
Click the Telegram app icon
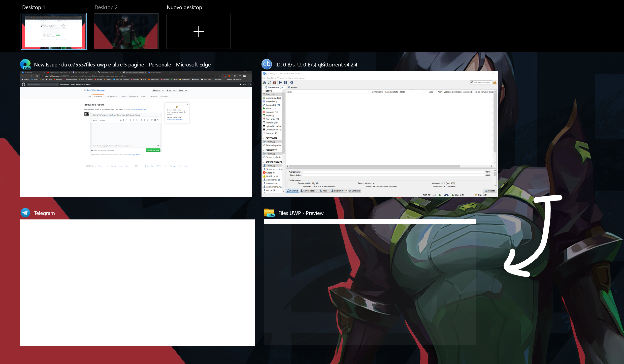coord(25,213)
